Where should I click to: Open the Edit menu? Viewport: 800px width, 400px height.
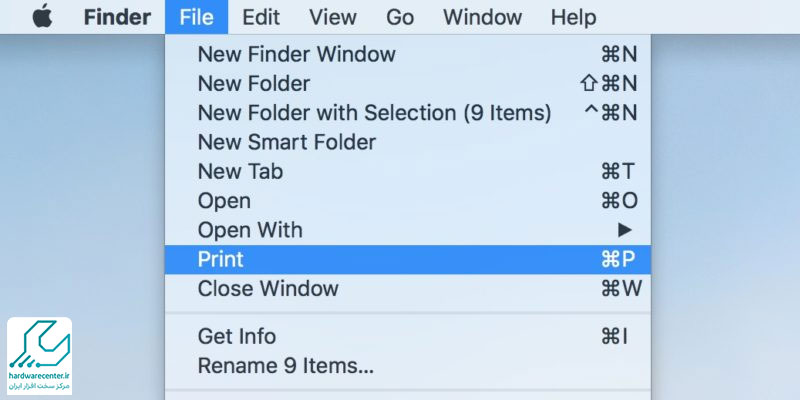(x=261, y=17)
